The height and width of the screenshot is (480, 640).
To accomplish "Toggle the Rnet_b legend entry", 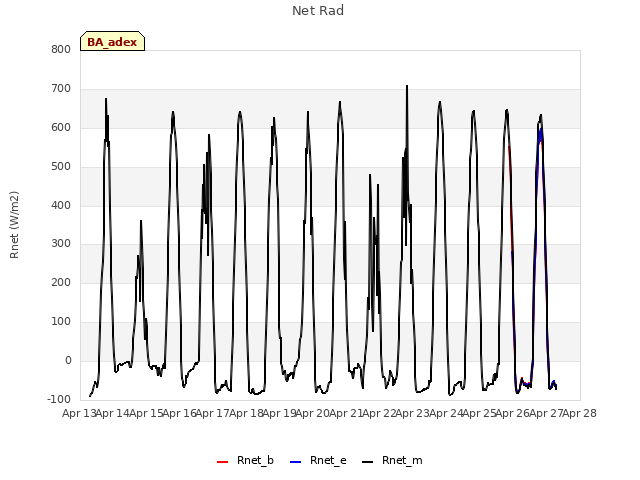I will pos(245,461).
